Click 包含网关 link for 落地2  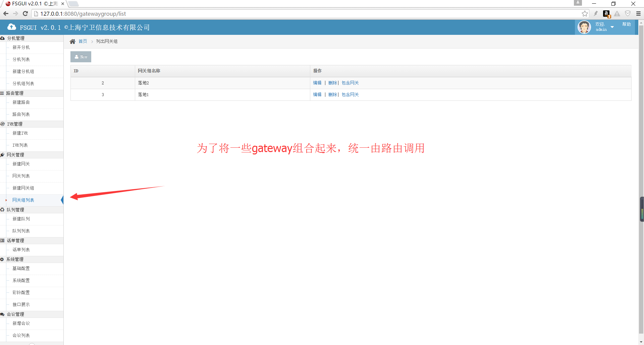pos(350,83)
